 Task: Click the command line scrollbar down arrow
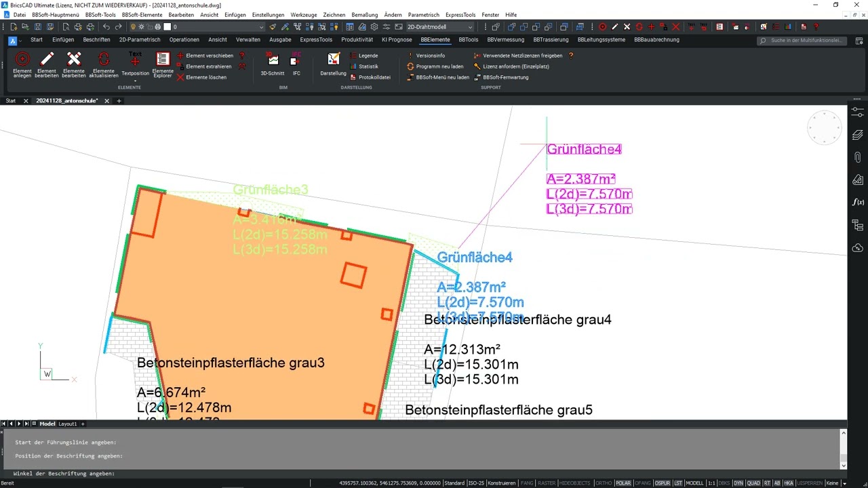pyautogui.click(x=844, y=466)
